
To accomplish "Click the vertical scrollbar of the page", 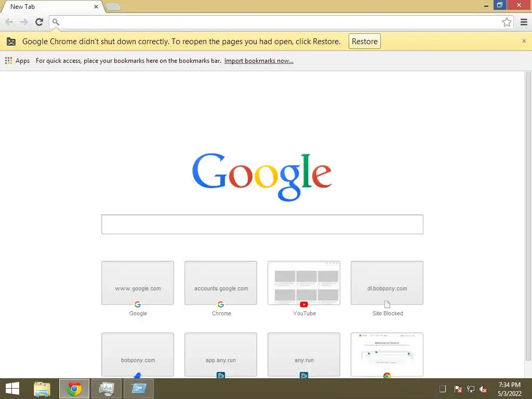I will coord(528,216).
